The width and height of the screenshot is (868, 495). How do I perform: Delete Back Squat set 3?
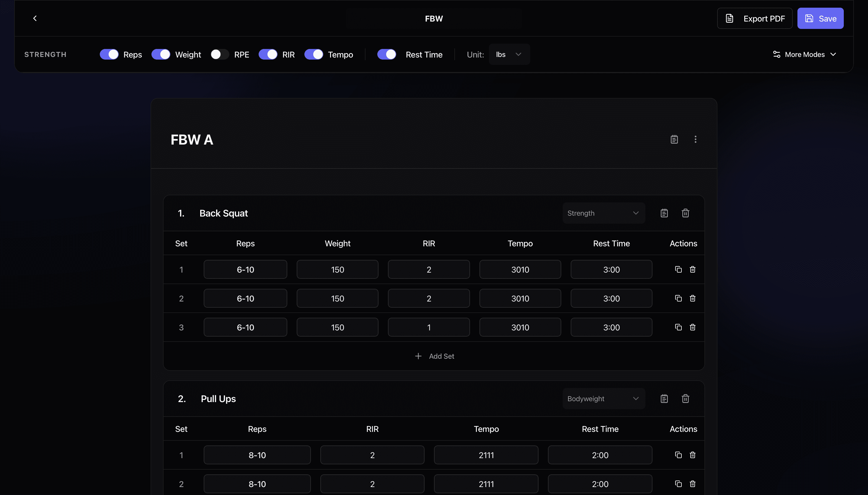(x=692, y=327)
